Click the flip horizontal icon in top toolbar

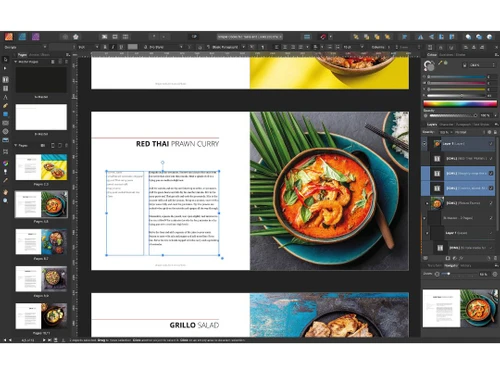(421, 37)
